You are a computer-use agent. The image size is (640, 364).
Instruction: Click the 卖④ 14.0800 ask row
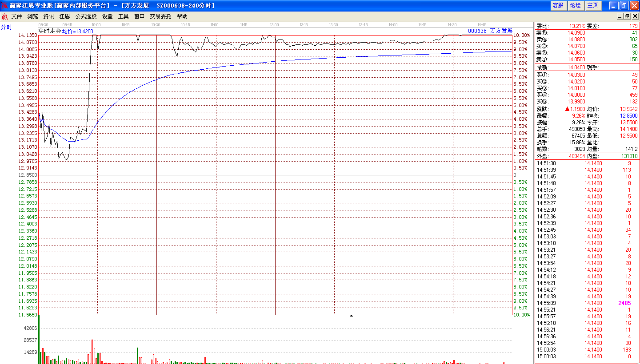coord(587,40)
